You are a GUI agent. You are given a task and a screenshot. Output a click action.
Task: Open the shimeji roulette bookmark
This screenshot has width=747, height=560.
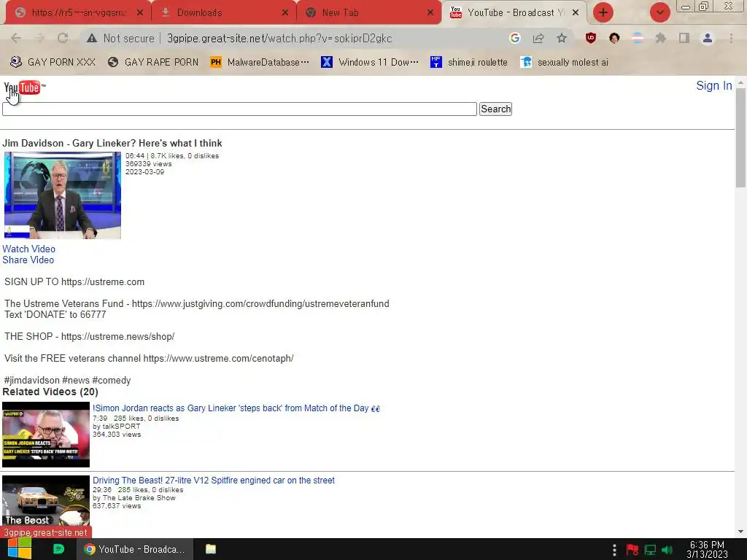tap(469, 62)
